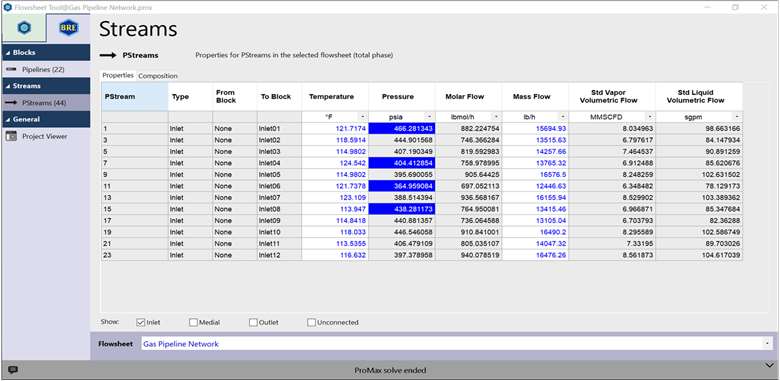Enable the Medial show checkbox
This screenshot has height=381, width=780.
tap(194, 322)
